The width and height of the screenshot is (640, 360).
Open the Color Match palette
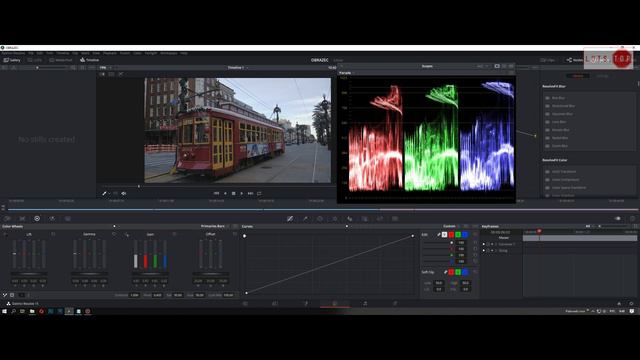[22, 219]
